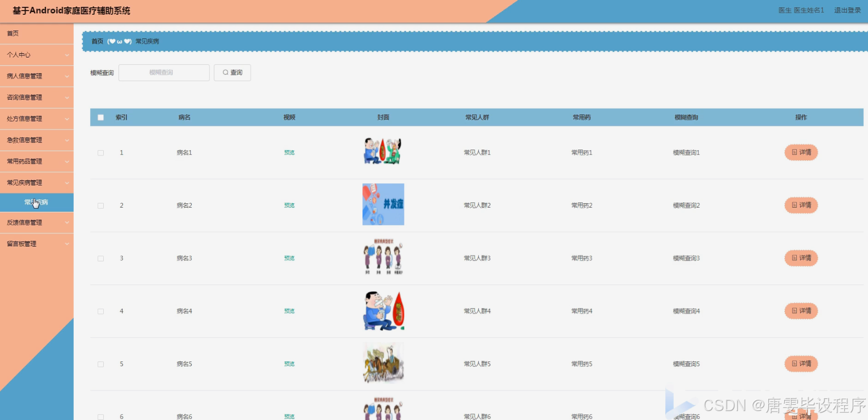Viewport: 868px width, 420px height.
Task: Check the checkbox for row 病名6
Action: pyautogui.click(x=101, y=417)
